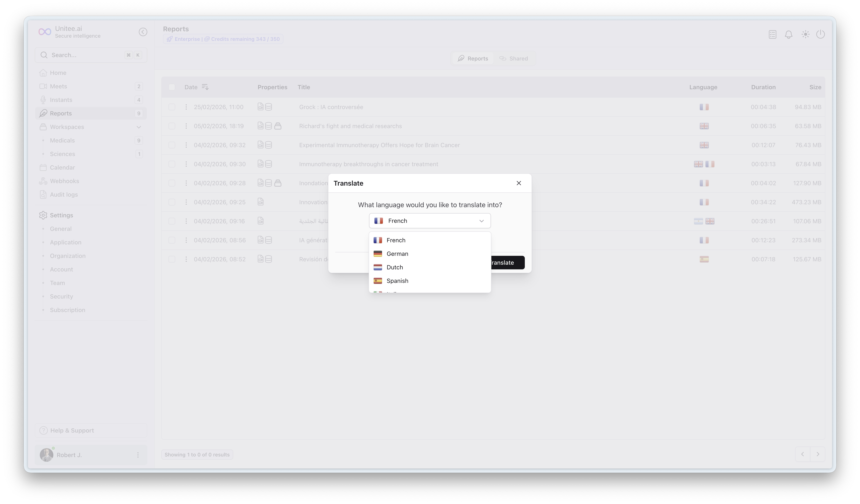Click the lock icon on Richard's fight row
Image resolution: width=860 pixels, height=504 pixels.
tap(278, 126)
